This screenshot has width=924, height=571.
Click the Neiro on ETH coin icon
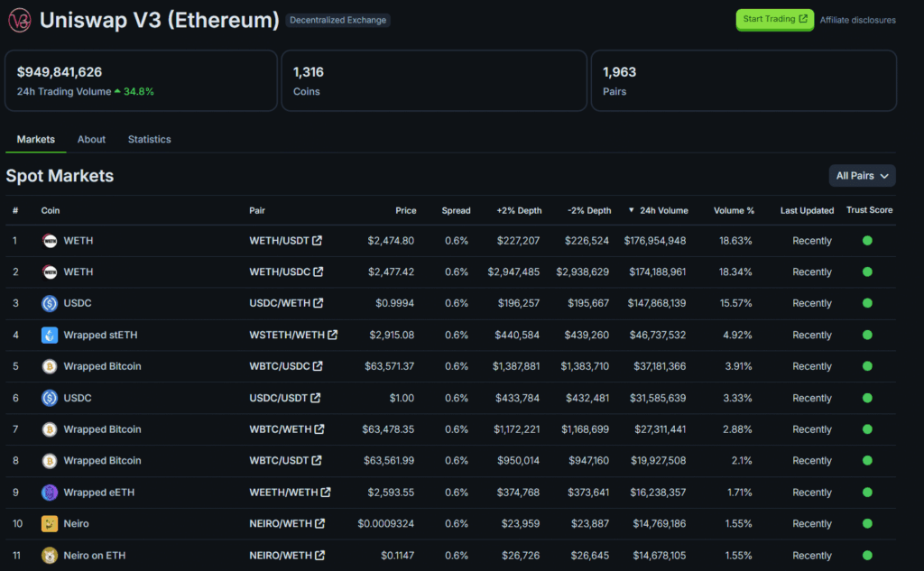(50, 556)
